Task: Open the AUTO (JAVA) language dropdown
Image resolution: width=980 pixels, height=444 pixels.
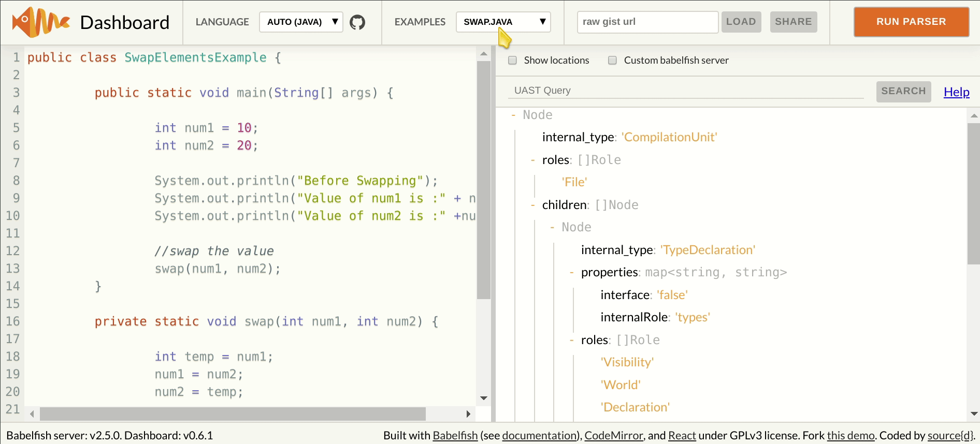Action: click(301, 22)
